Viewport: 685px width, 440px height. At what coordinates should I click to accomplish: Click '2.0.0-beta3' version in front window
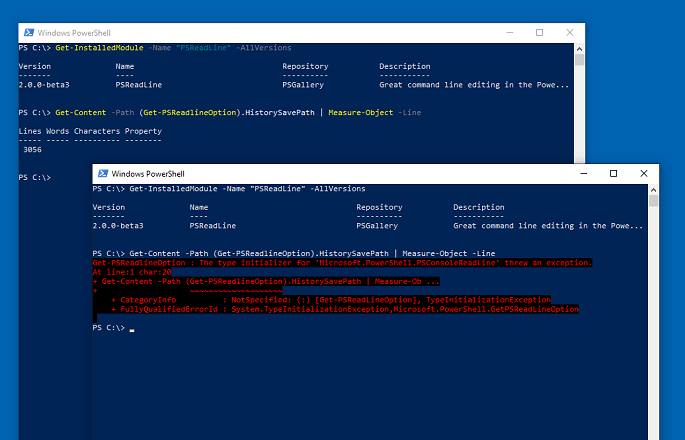click(118, 226)
